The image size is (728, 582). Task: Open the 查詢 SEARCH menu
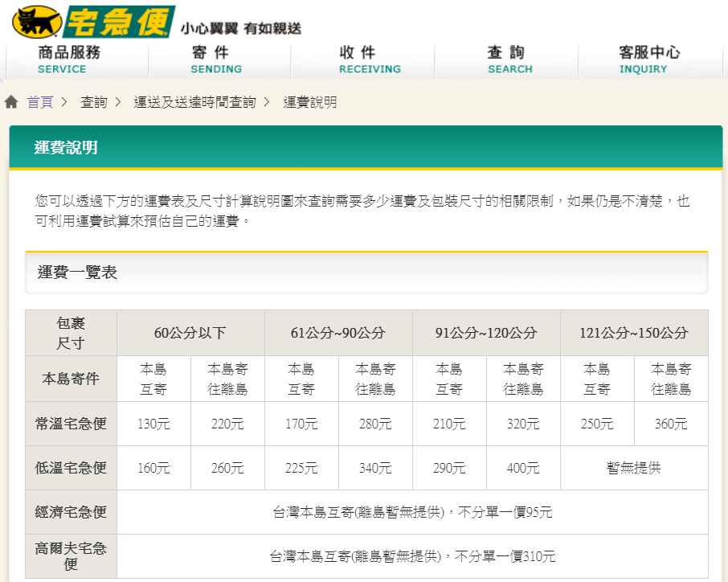point(509,59)
